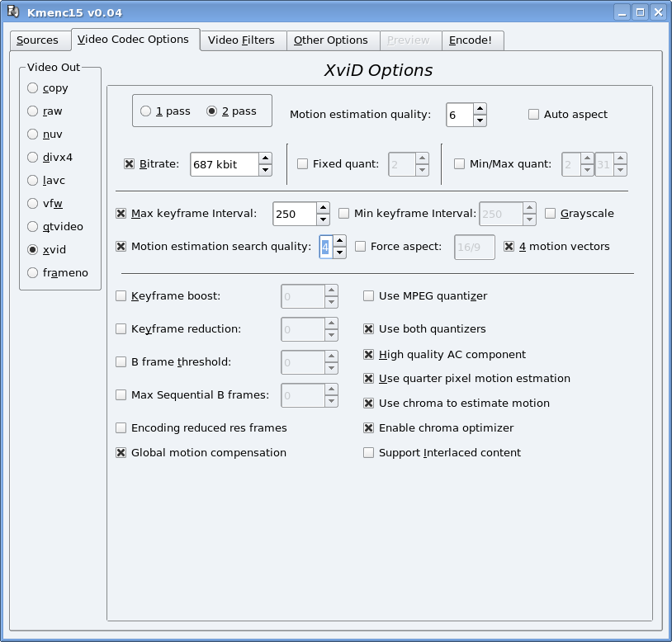
Task: Enable Auto aspect checkbox
Action: pyautogui.click(x=533, y=115)
